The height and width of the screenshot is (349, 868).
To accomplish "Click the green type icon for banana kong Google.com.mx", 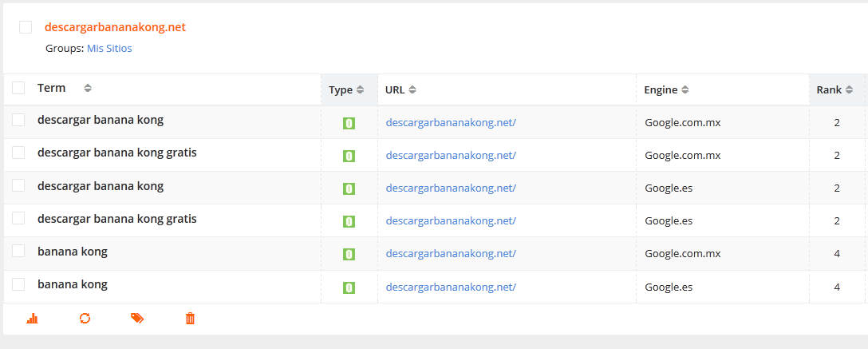I will coord(349,254).
